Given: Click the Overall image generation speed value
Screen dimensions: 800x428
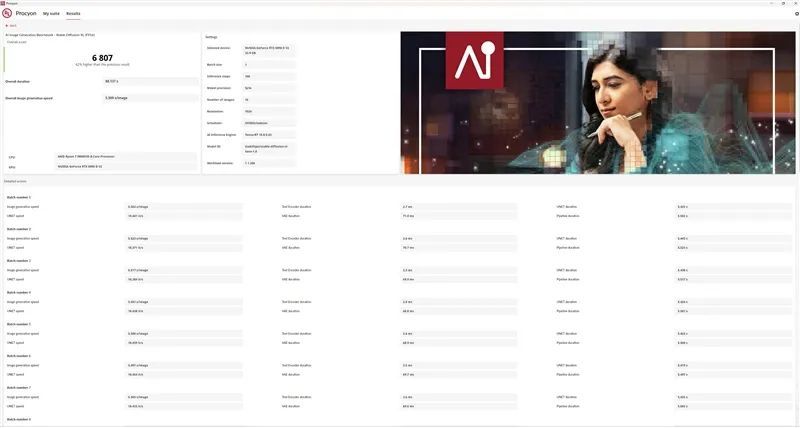Looking at the screenshot, I should click(x=151, y=98).
